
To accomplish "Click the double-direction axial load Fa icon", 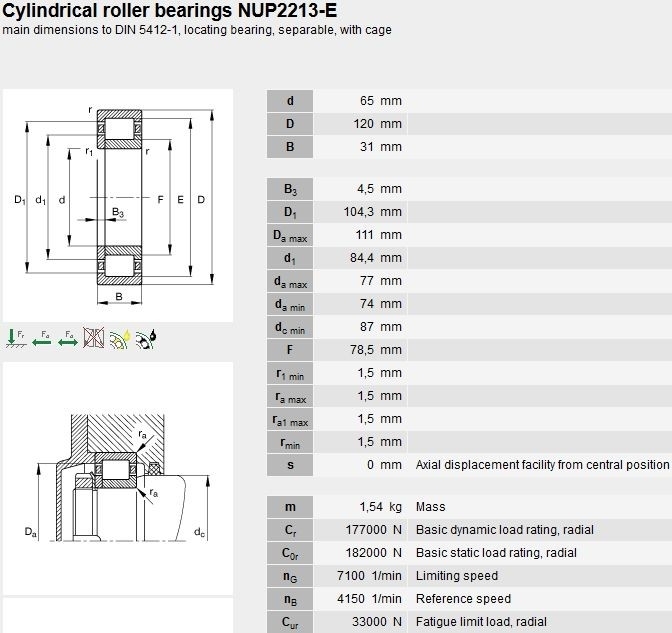I will (x=68, y=339).
